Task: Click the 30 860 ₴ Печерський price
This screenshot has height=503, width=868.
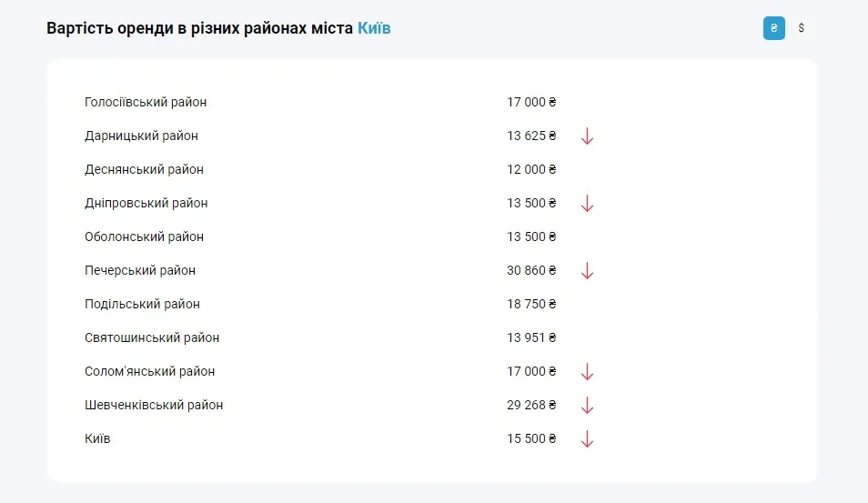Action: pos(531,271)
